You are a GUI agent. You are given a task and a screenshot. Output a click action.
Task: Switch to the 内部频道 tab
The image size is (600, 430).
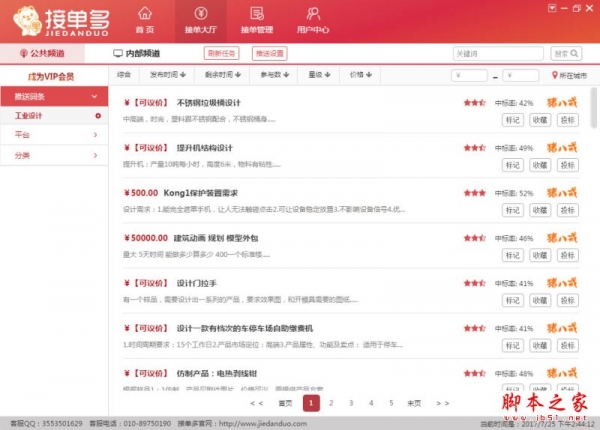pyautogui.click(x=141, y=52)
